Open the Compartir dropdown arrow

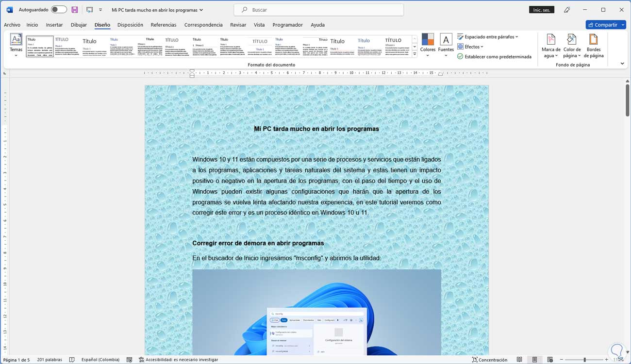coord(623,25)
